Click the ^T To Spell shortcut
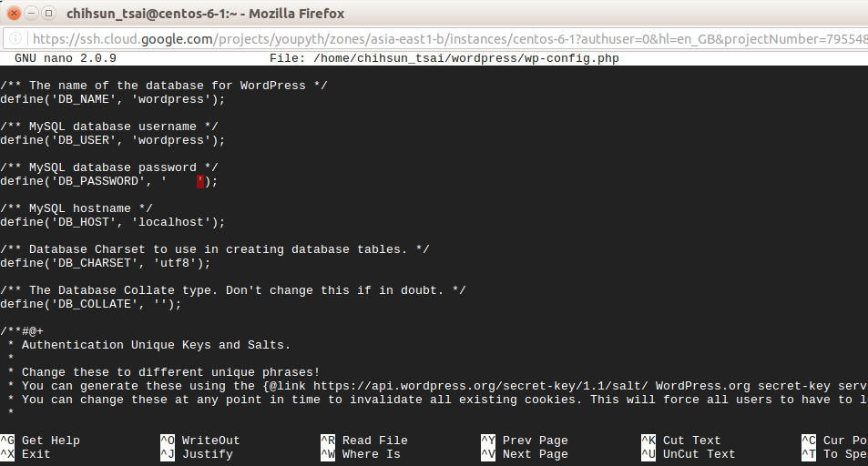The height and width of the screenshot is (466, 868). point(834,454)
